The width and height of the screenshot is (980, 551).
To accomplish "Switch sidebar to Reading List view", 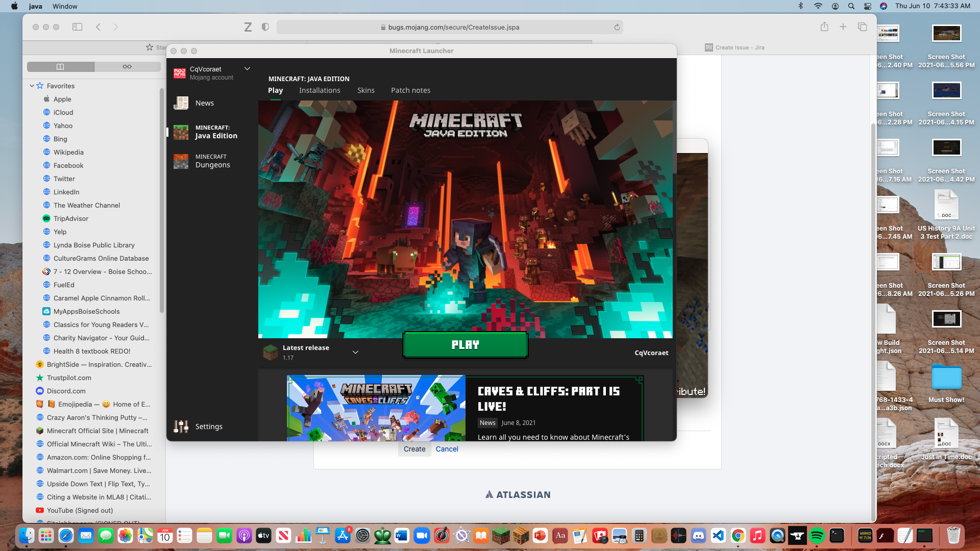I will (127, 67).
